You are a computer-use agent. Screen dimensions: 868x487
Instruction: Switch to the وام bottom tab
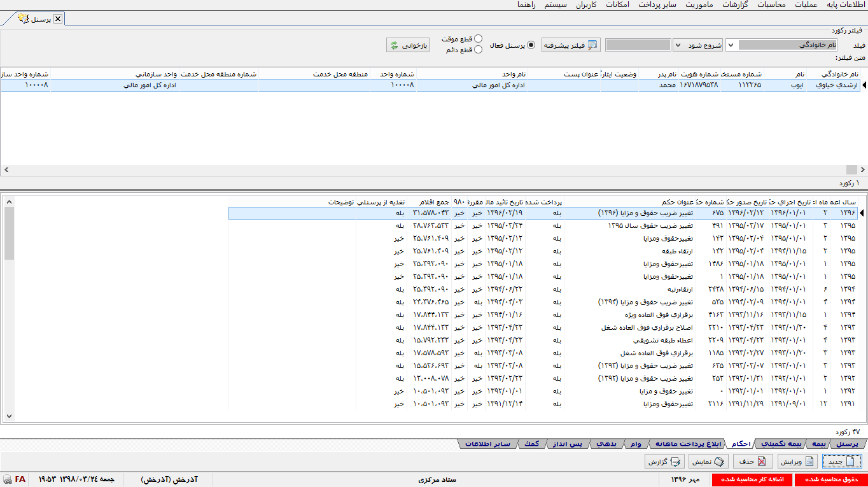(x=635, y=444)
